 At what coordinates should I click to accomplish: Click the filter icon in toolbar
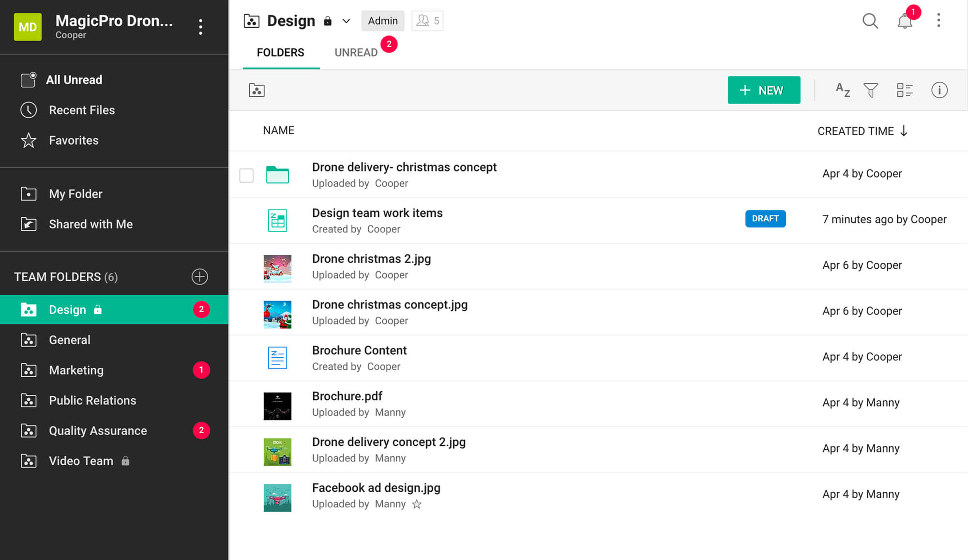point(872,90)
